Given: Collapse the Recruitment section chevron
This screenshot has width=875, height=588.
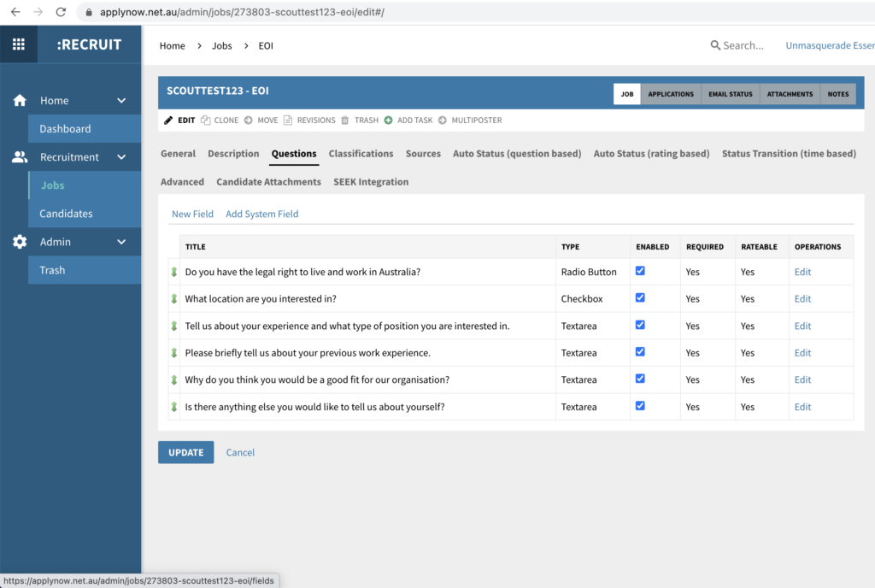Looking at the screenshot, I should click(121, 157).
